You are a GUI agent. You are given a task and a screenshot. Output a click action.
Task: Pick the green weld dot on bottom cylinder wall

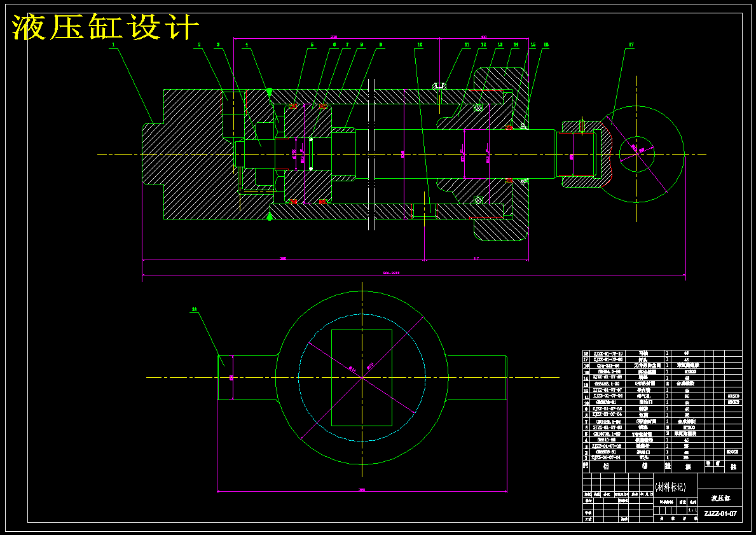[x=270, y=218]
